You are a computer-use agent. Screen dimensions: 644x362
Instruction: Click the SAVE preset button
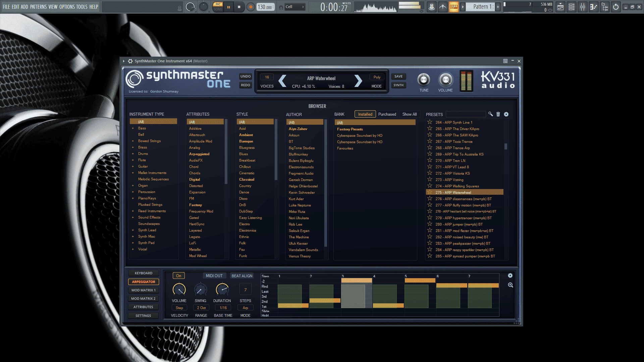click(x=398, y=76)
